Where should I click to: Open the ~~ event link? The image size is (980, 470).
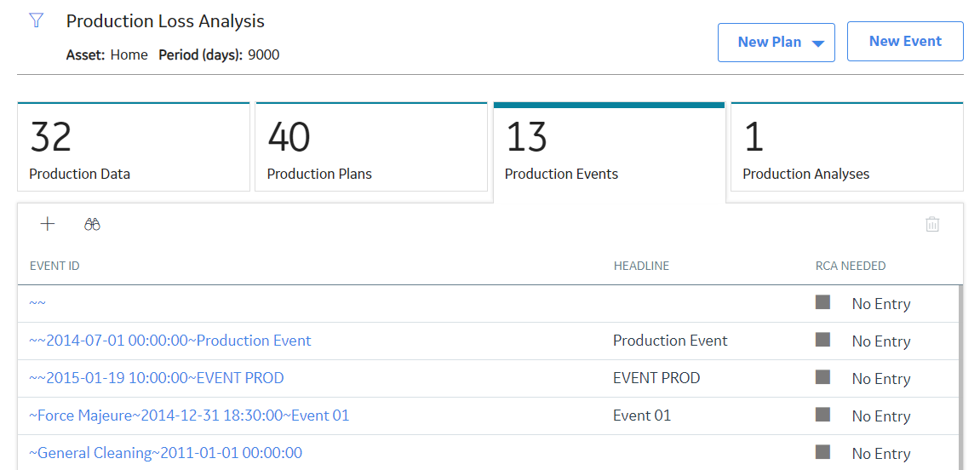(37, 303)
